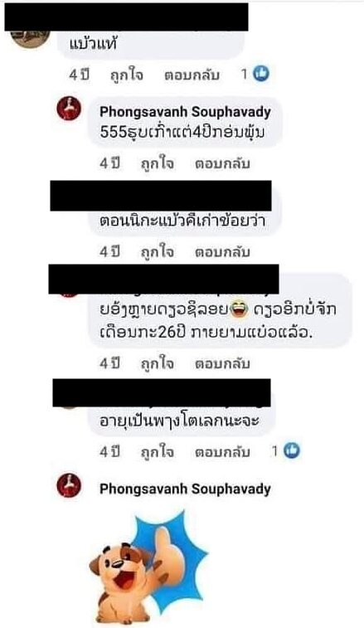This screenshot has height=628, width=364.
Task: Click the blue like reaction icon on the top comment
Action: [x=261, y=74]
